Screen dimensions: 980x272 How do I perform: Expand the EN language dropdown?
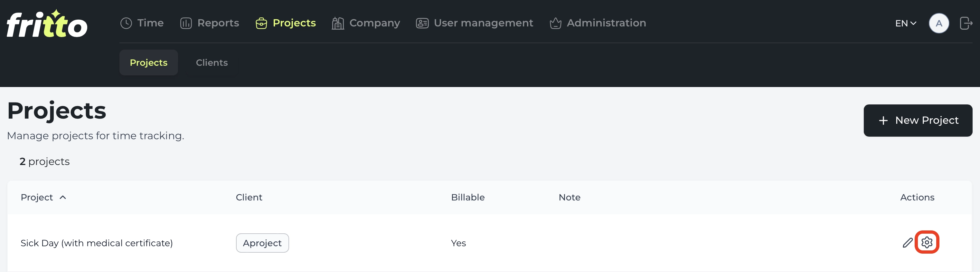(x=905, y=24)
